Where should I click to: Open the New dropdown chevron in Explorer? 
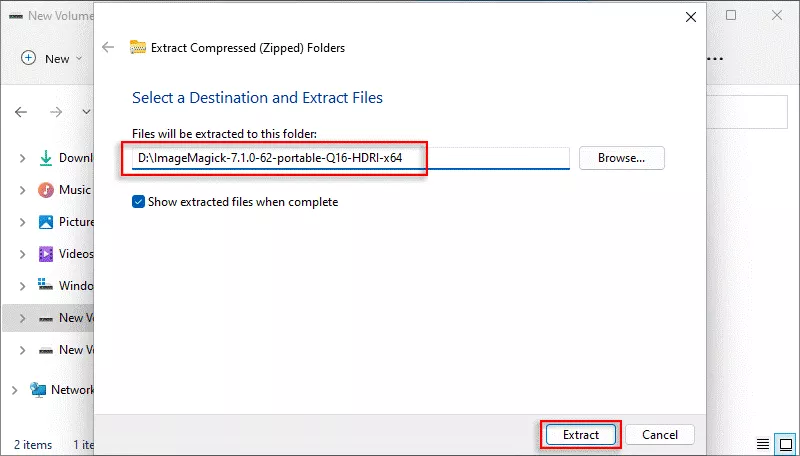[79, 59]
